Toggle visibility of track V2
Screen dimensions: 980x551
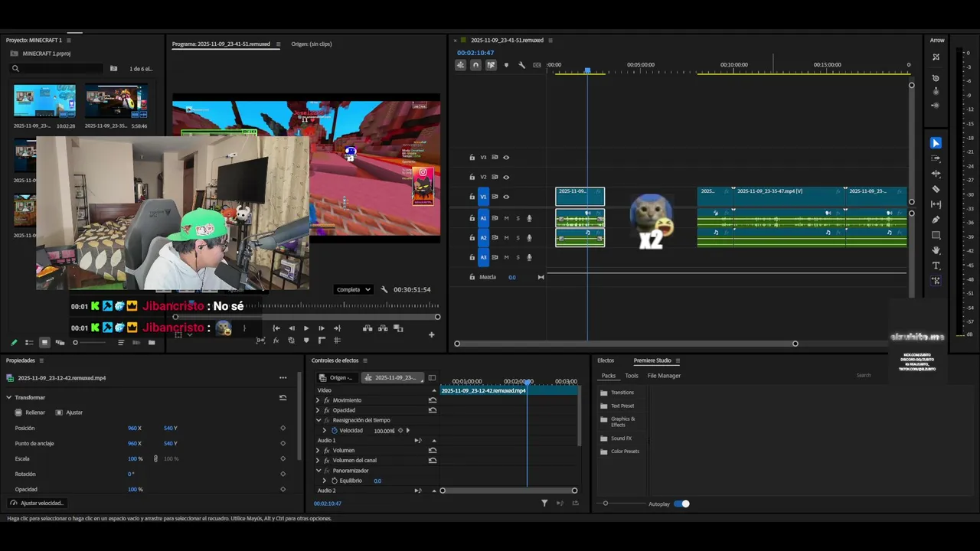click(x=506, y=178)
